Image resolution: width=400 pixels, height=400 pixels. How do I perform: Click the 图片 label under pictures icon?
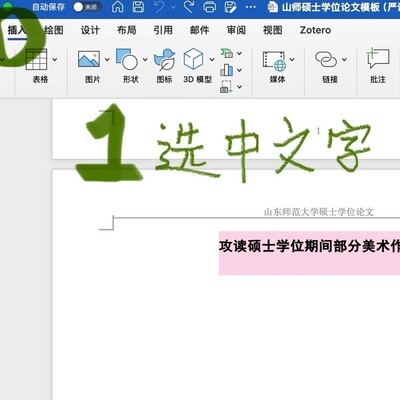pos(92,79)
